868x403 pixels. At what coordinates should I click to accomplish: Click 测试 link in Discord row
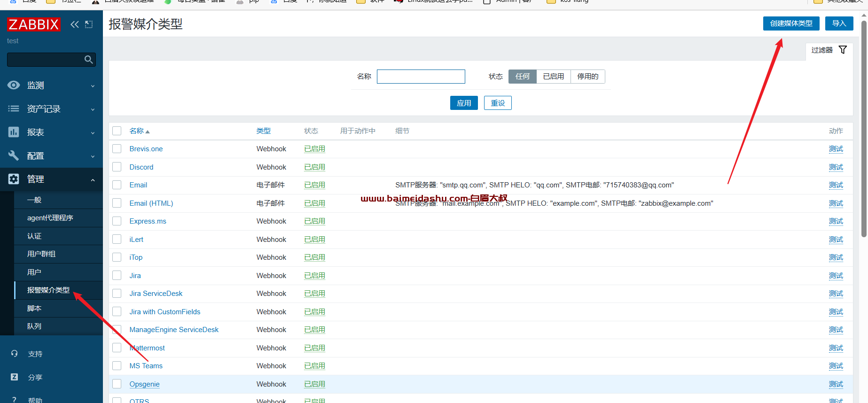pos(836,167)
